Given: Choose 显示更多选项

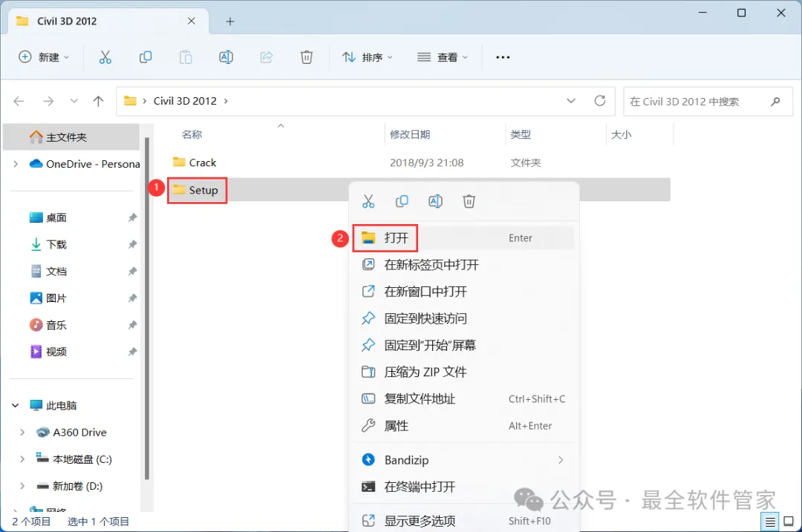Looking at the screenshot, I should (x=464, y=521).
